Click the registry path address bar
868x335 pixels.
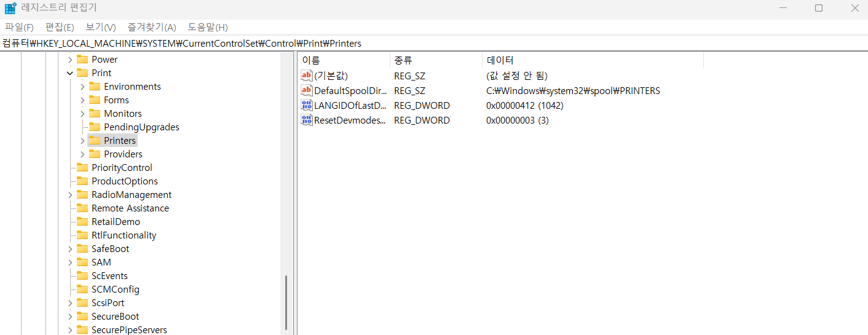(x=434, y=43)
